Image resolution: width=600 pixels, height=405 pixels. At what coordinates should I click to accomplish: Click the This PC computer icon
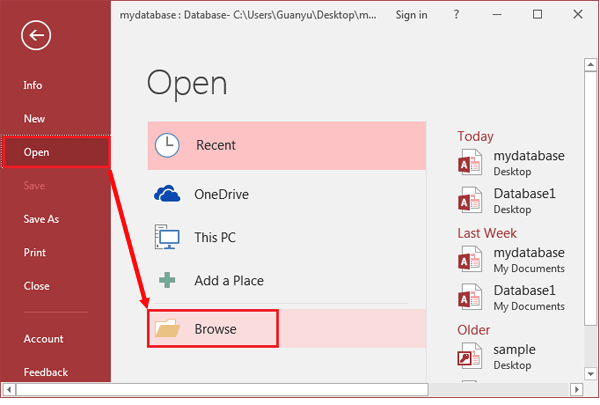pos(167,237)
